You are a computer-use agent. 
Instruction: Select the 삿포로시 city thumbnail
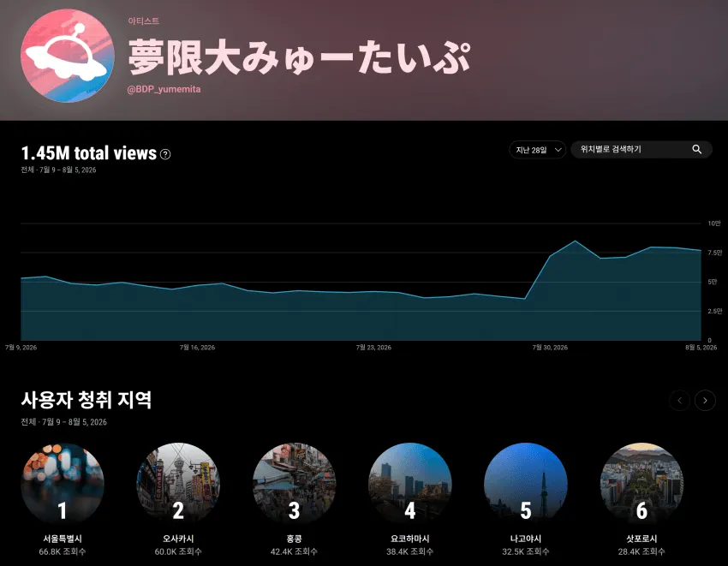coord(641,484)
